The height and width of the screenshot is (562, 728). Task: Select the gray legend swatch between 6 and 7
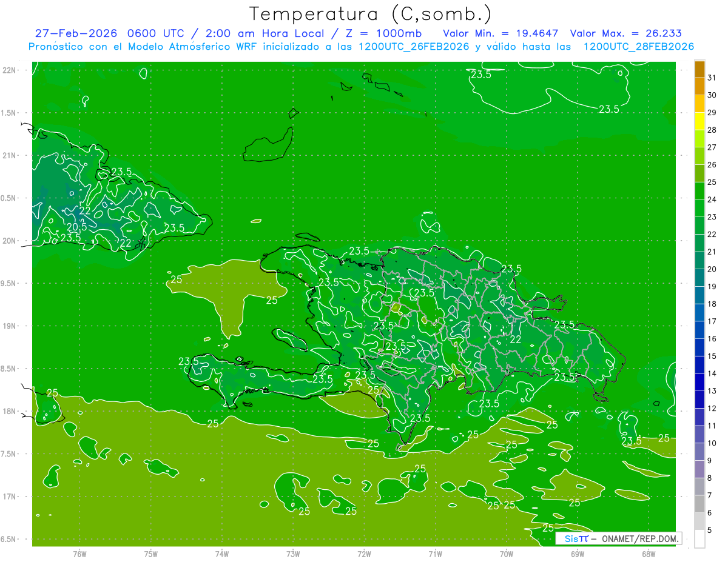point(699,504)
